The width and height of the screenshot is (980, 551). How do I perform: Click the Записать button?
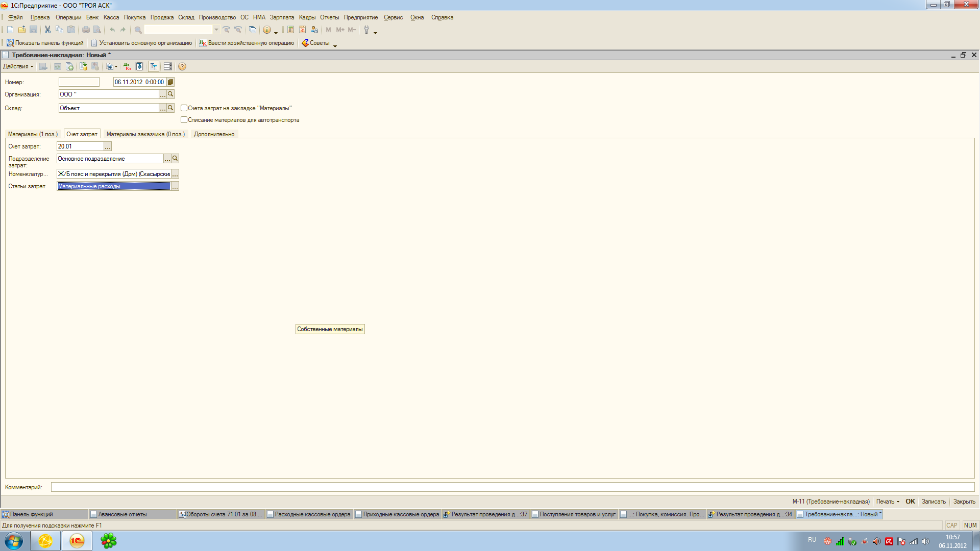pos(933,502)
